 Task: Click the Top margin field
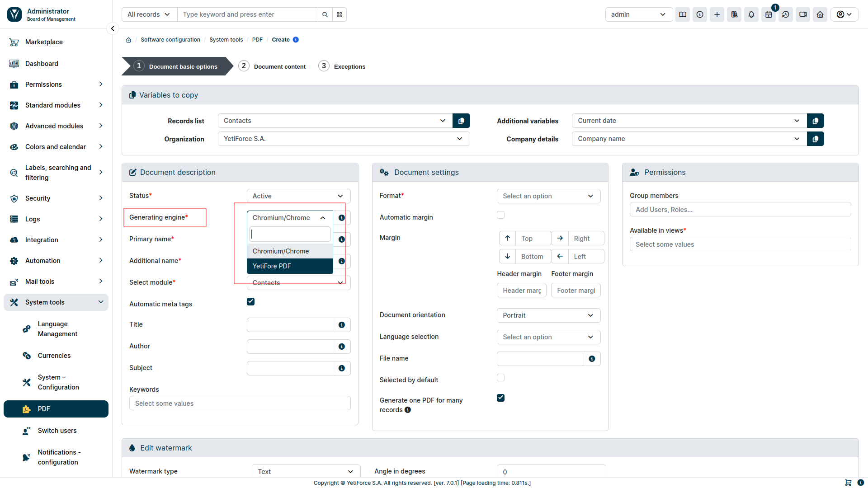[533, 239]
